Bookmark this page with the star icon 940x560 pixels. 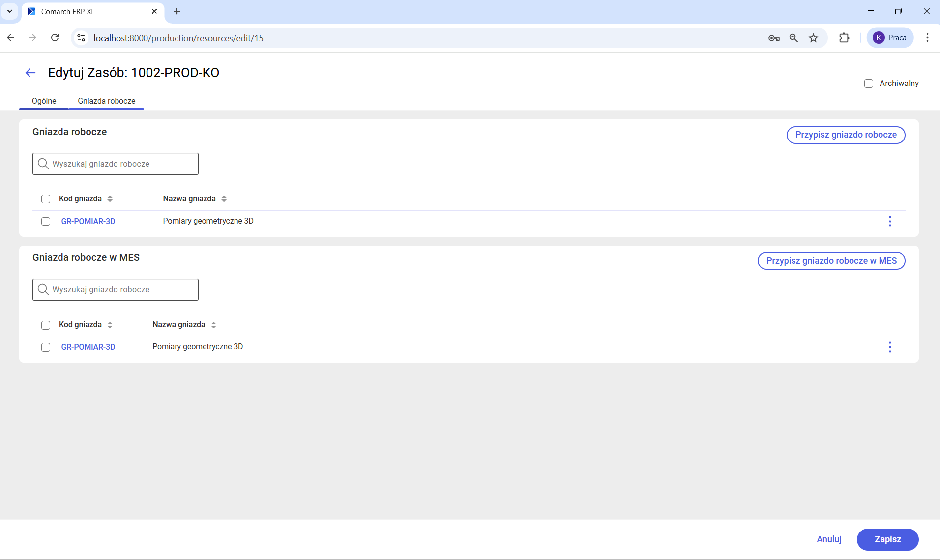coord(814,38)
